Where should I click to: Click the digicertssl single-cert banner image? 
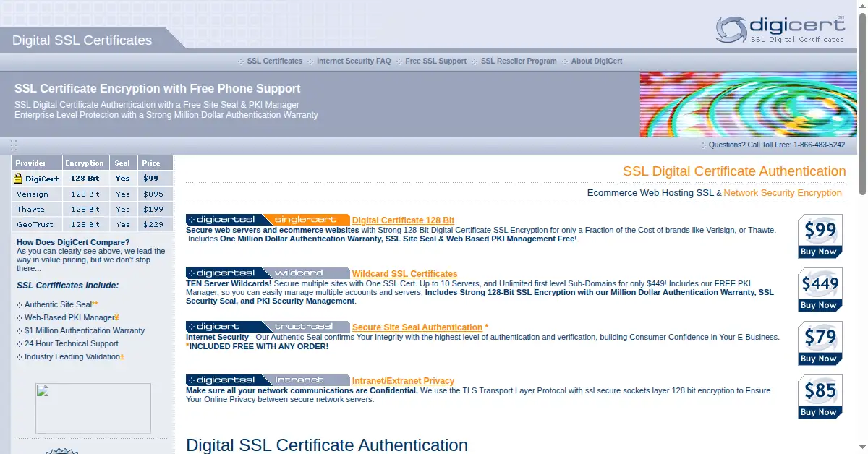(268, 220)
